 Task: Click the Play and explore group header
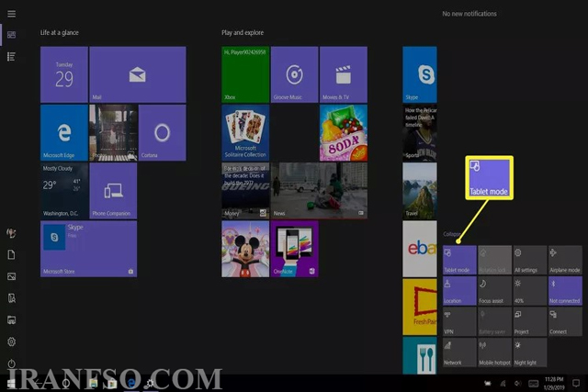(243, 33)
